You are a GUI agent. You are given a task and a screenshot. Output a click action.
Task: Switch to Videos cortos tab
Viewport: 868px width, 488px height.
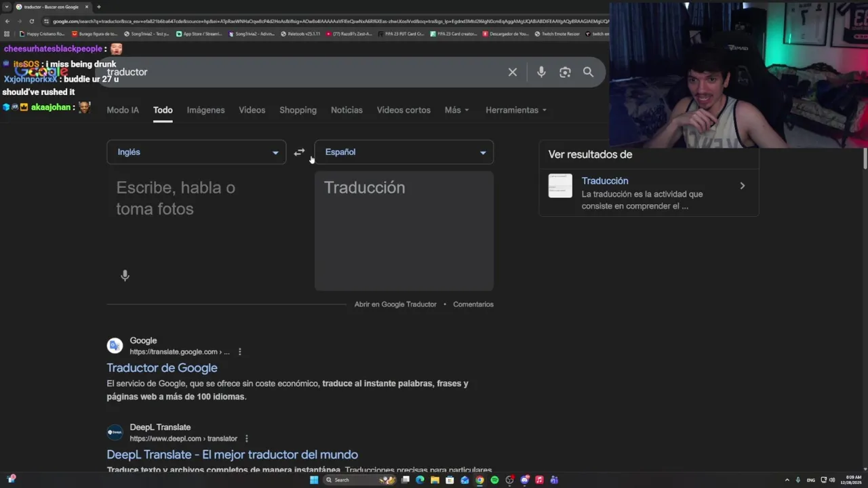point(403,110)
